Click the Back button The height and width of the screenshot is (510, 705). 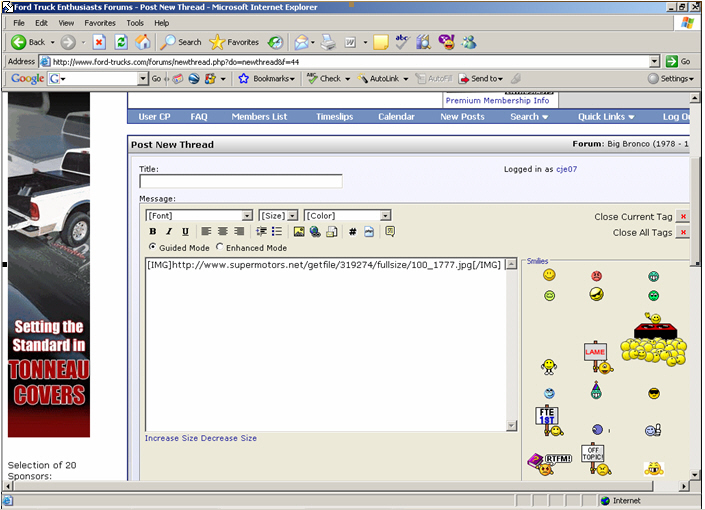(28, 42)
